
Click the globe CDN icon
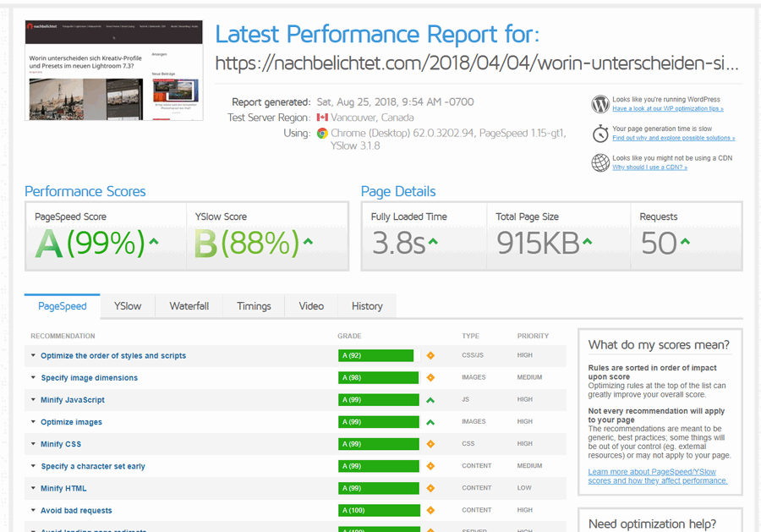tap(600, 162)
